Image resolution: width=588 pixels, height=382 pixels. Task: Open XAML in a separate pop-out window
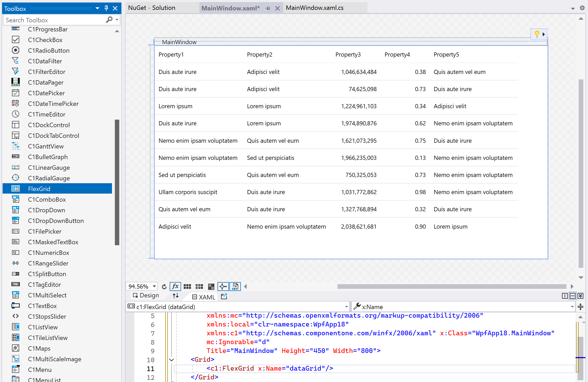[x=224, y=296]
